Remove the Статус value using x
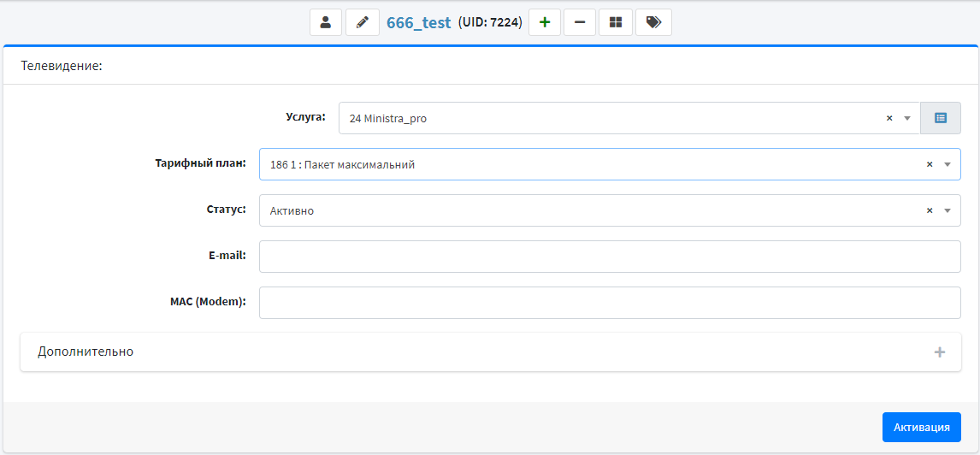980x455 pixels. pos(930,210)
